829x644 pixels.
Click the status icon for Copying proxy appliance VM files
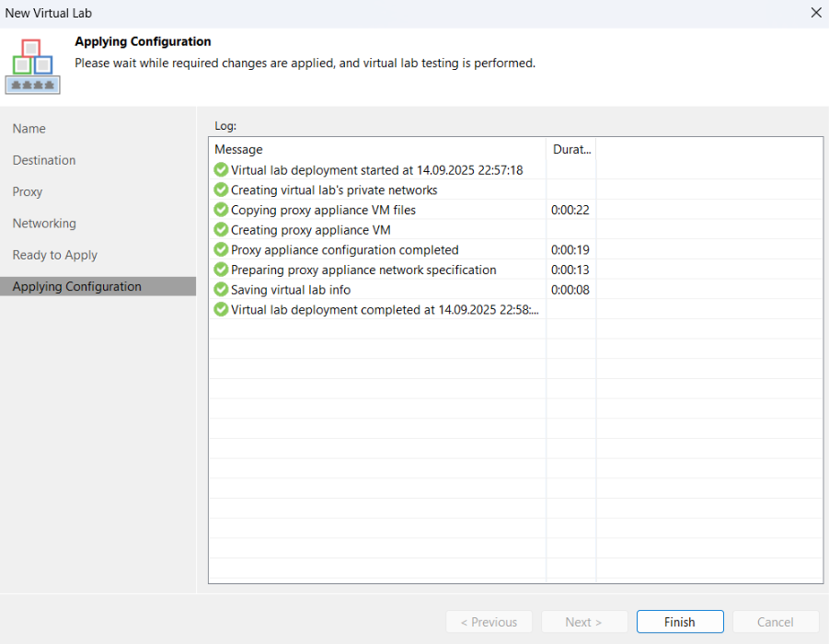click(x=221, y=210)
